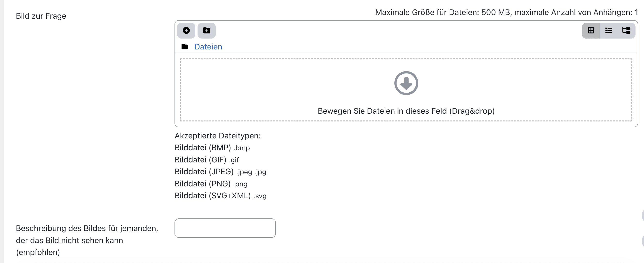Switch file view to folder tree
644x263 pixels.
click(x=626, y=31)
